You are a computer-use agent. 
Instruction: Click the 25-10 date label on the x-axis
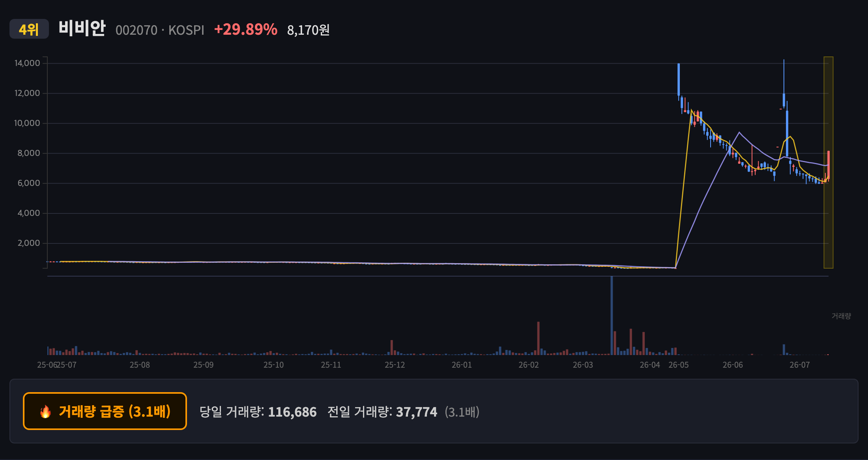[x=273, y=365]
